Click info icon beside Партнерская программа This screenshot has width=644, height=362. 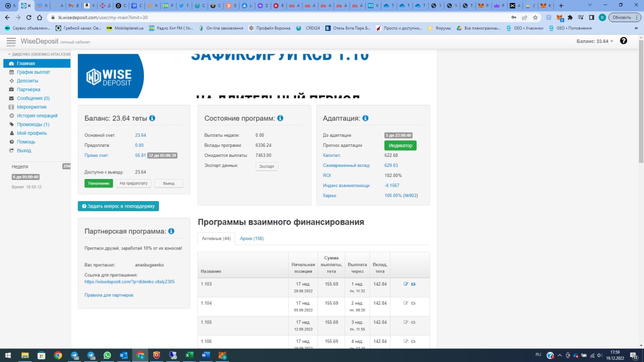click(x=171, y=231)
